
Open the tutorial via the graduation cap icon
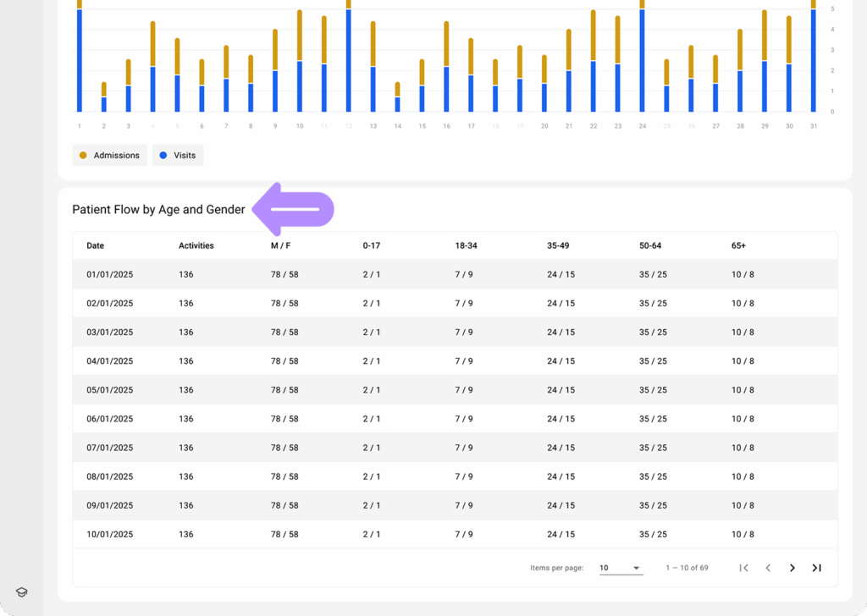click(20, 591)
